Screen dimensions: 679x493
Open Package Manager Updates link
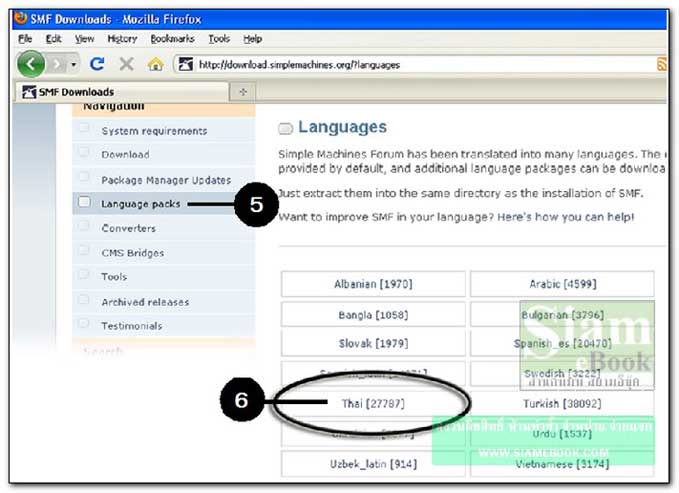pyautogui.click(x=166, y=180)
